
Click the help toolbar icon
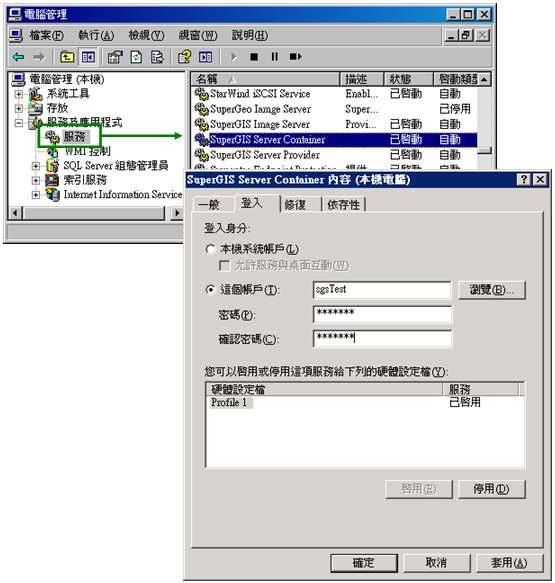[x=184, y=57]
